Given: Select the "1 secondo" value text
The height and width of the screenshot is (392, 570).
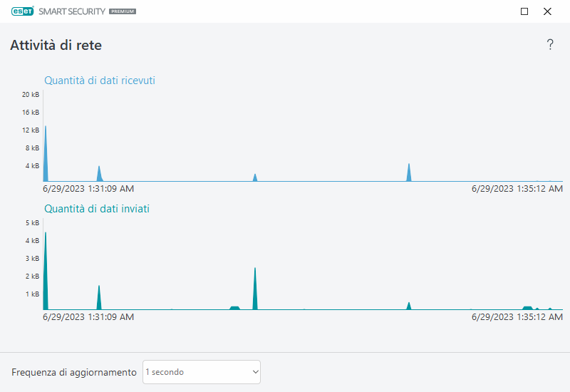Looking at the screenshot, I should point(165,372).
